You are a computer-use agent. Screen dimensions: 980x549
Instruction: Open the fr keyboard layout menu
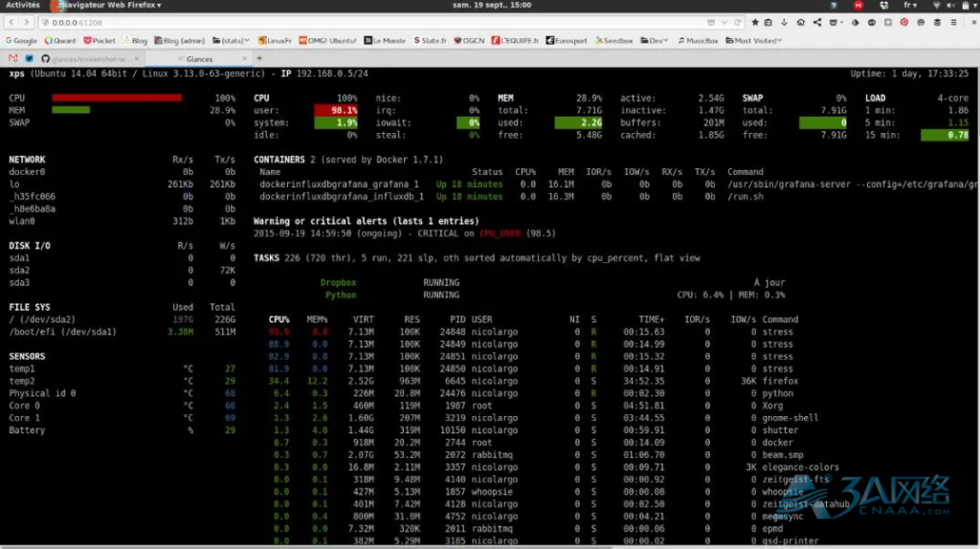[910, 5]
